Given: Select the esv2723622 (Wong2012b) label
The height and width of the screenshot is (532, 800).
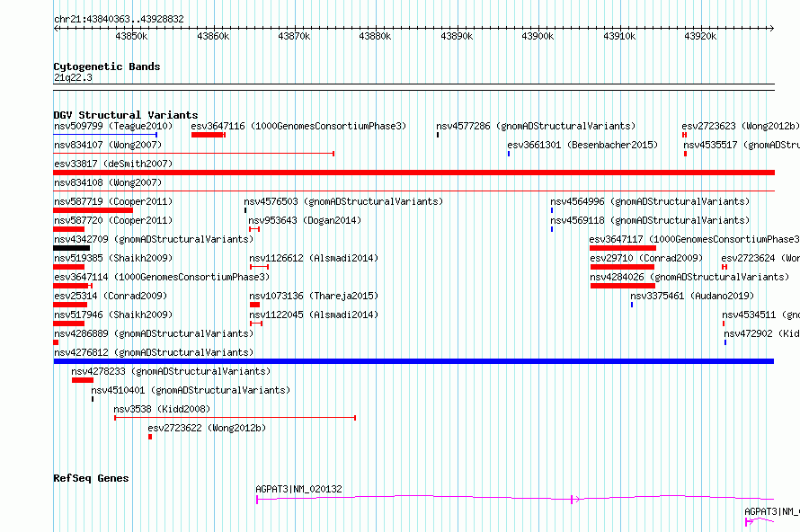Looking at the screenshot, I should (207, 428).
